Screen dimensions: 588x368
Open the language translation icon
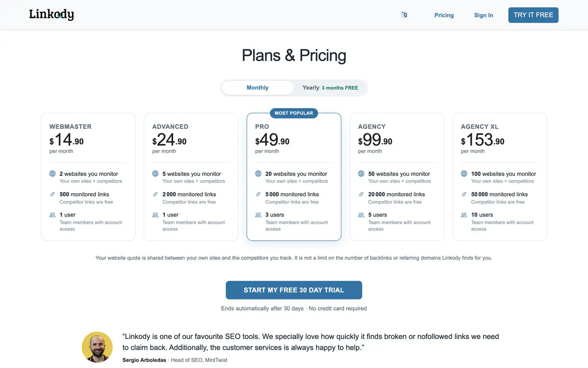click(404, 15)
